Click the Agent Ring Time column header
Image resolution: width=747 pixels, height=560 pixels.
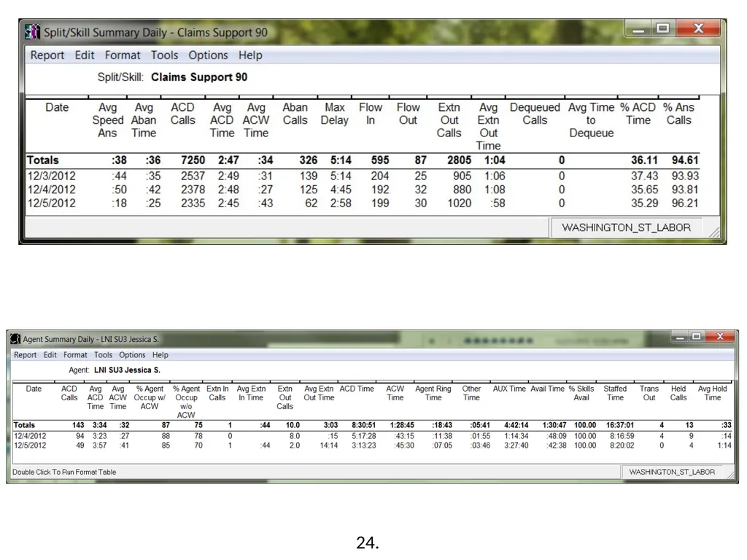pyautogui.click(x=433, y=393)
